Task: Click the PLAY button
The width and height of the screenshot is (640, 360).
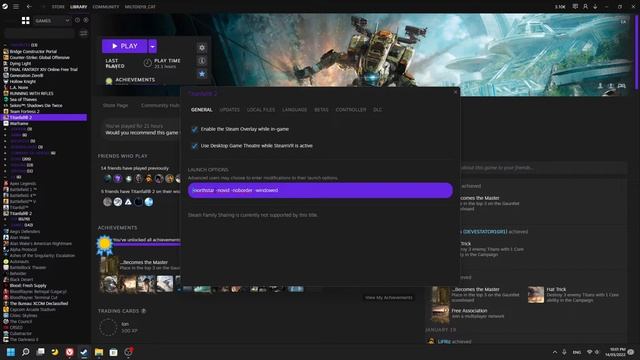Action: point(124,47)
